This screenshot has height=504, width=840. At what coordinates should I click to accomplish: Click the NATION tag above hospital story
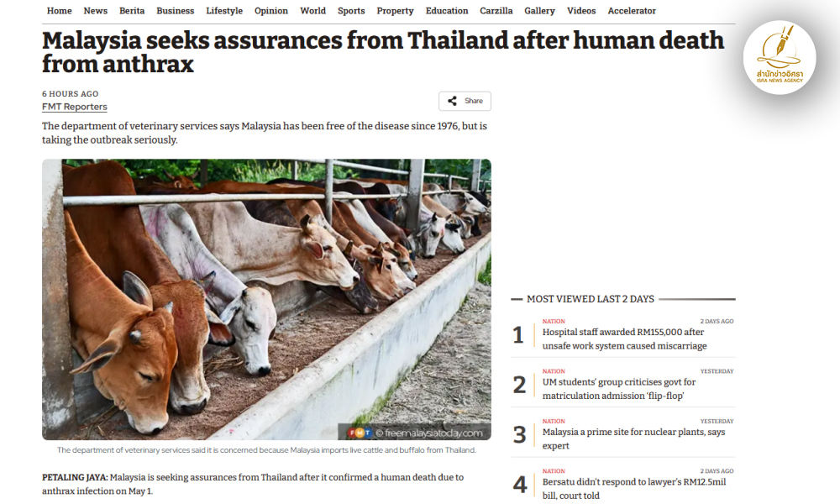click(x=554, y=321)
